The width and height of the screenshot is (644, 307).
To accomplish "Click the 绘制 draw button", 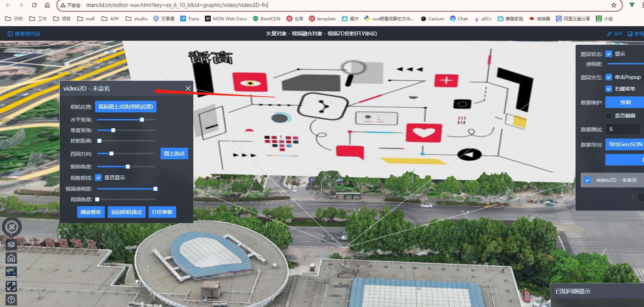I will (x=625, y=102).
